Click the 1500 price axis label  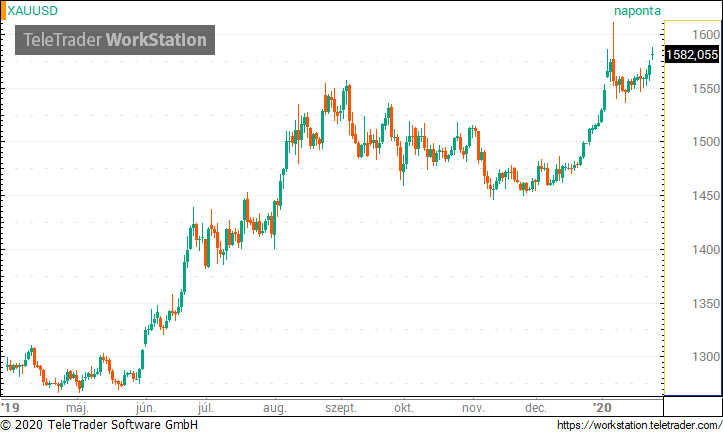coord(706,142)
